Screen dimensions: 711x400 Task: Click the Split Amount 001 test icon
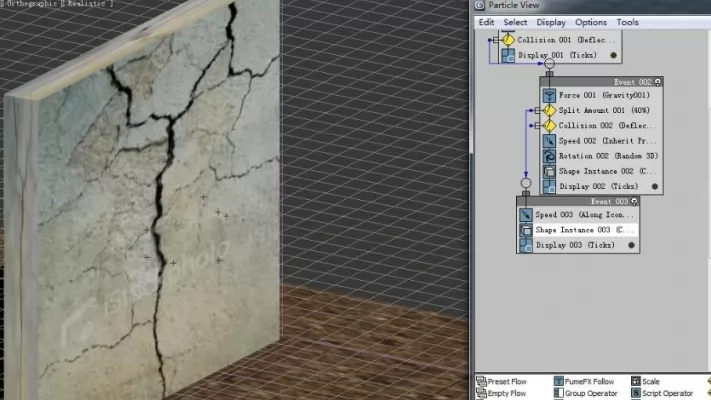click(549, 110)
